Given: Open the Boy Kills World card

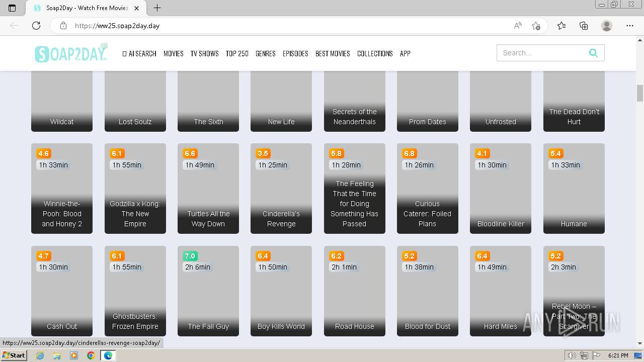Looking at the screenshot, I should click(x=281, y=291).
